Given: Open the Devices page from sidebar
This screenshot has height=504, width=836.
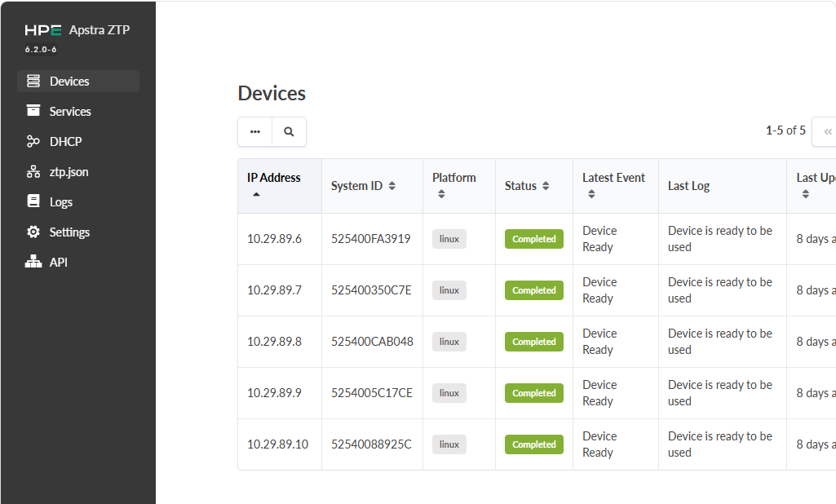Looking at the screenshot, I should 78,81.
